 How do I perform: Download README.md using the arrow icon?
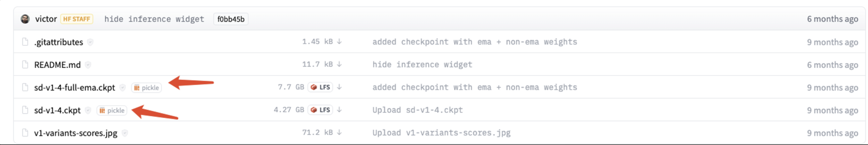[x=339, y=64]
